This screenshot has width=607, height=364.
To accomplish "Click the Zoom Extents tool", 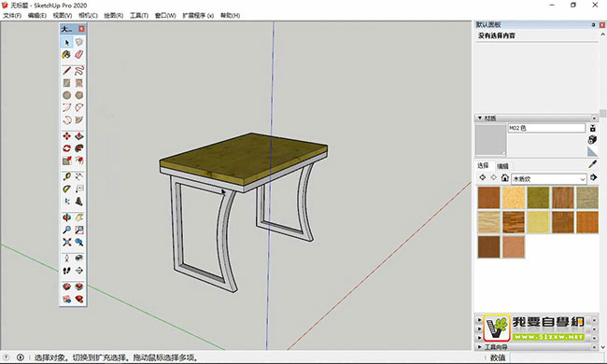I will (66, 242).
